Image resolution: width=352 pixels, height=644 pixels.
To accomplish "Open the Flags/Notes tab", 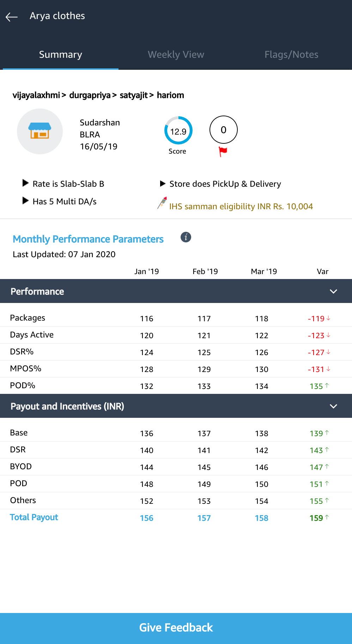I will 291,55.
